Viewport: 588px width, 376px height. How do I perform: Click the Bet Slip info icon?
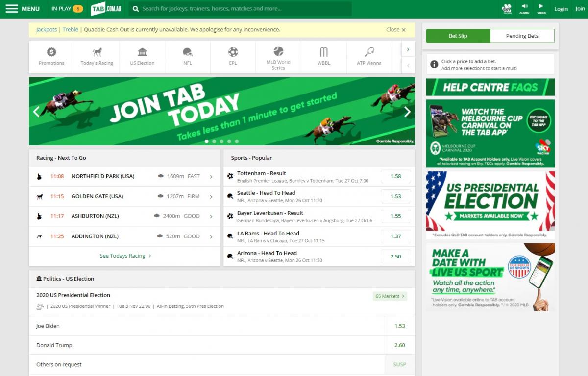434,64
